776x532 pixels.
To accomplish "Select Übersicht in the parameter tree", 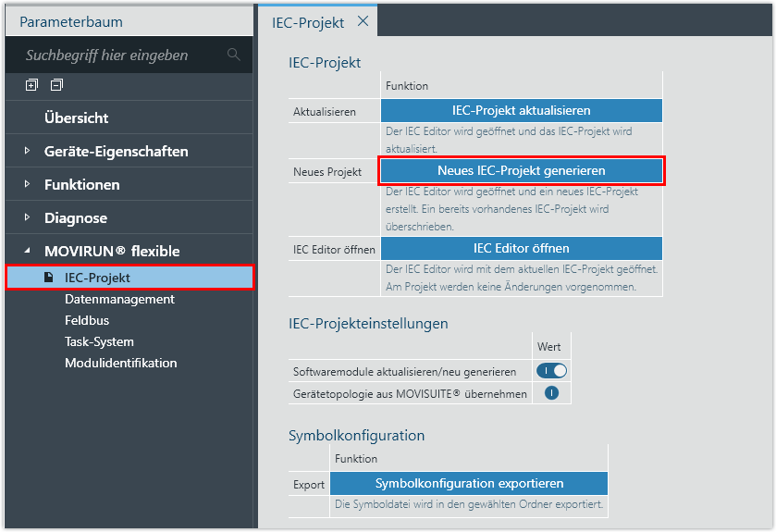I will click(76, 118).
